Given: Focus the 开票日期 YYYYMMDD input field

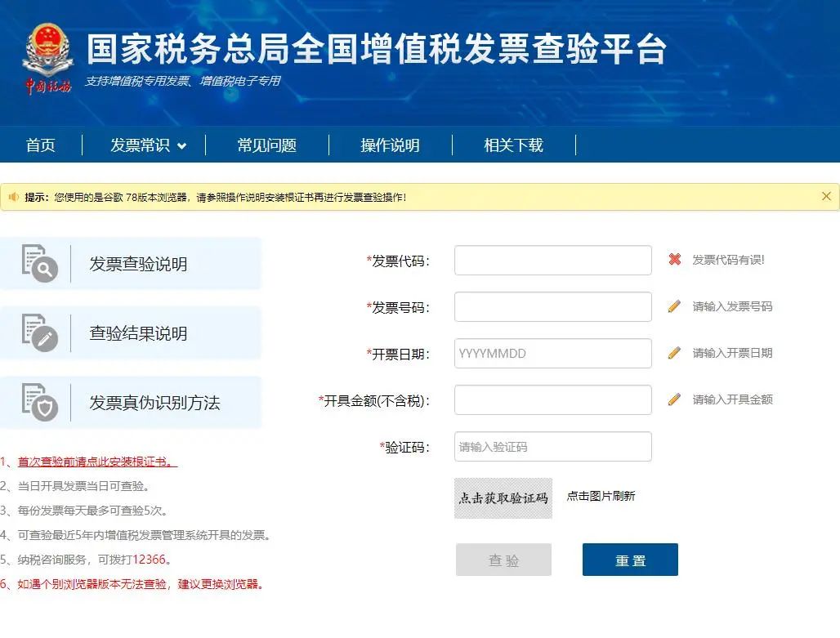Looking at the screenshot, I should click(553, 353).
